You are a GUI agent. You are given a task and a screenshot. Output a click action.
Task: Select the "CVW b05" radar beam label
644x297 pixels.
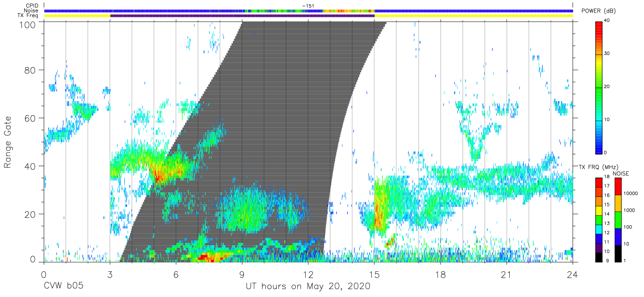(x=63, y=286)
